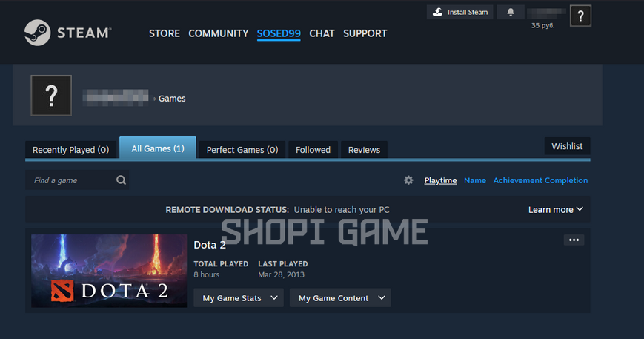
Task: Open the SOSED99 profile menu
Action: point(279,33)
